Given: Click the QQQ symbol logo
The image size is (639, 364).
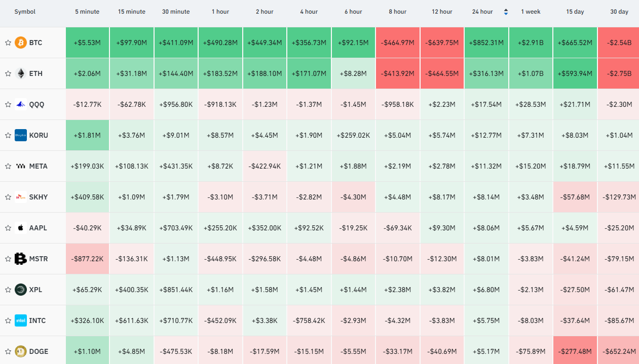Looking at the screenshot, I should pos(21,104).
